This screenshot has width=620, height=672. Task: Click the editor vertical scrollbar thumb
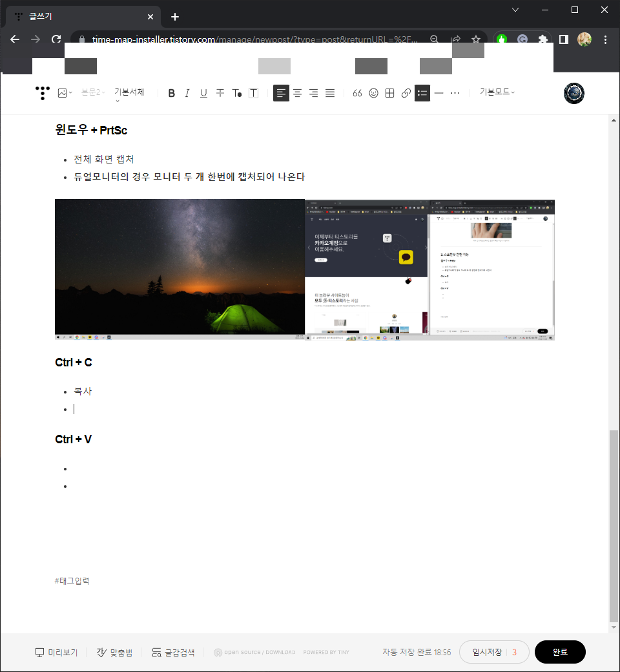pos(614,526)
